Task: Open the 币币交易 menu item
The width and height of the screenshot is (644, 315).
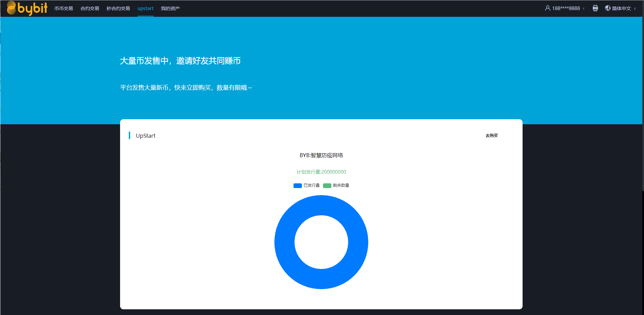Action: [x=64, y=8]
